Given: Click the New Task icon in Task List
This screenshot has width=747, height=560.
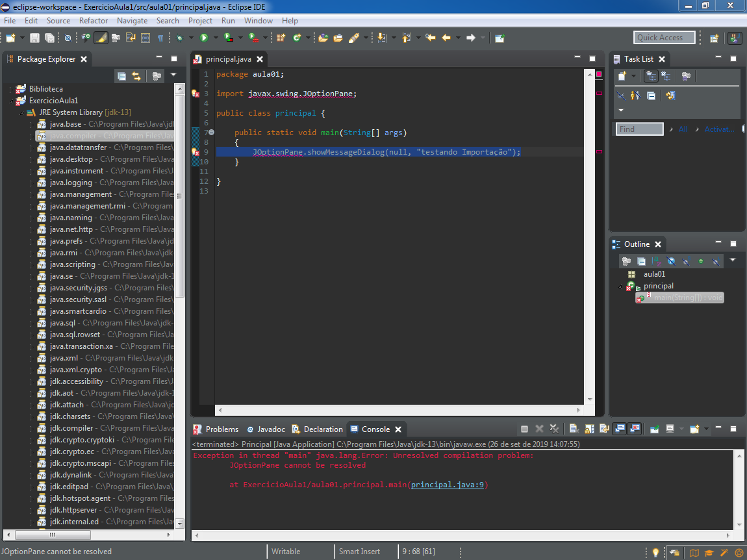Looking at the screenshot, I should coord(622,76).
